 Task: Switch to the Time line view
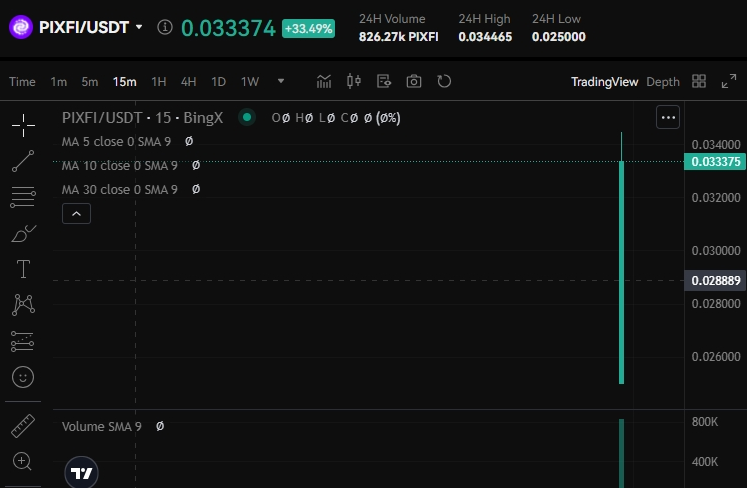coord(22,82)
